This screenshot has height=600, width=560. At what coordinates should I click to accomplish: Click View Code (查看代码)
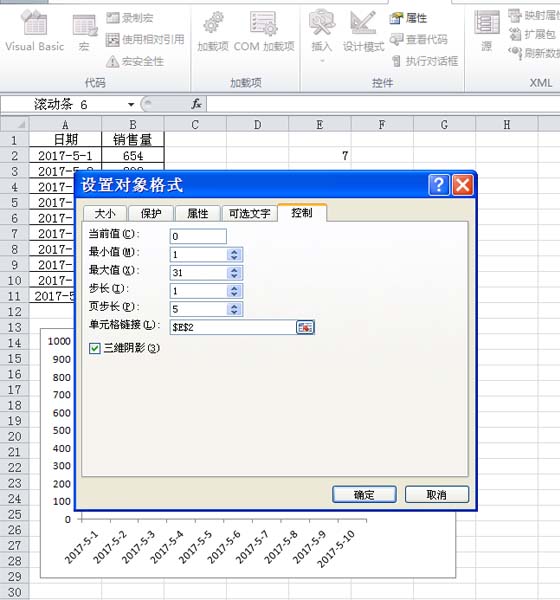pos(418,39)
